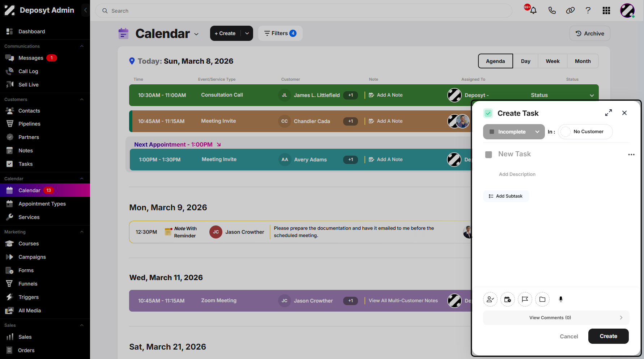Open View Comments (0) row
644x359 pixels.
coord(556,318)
